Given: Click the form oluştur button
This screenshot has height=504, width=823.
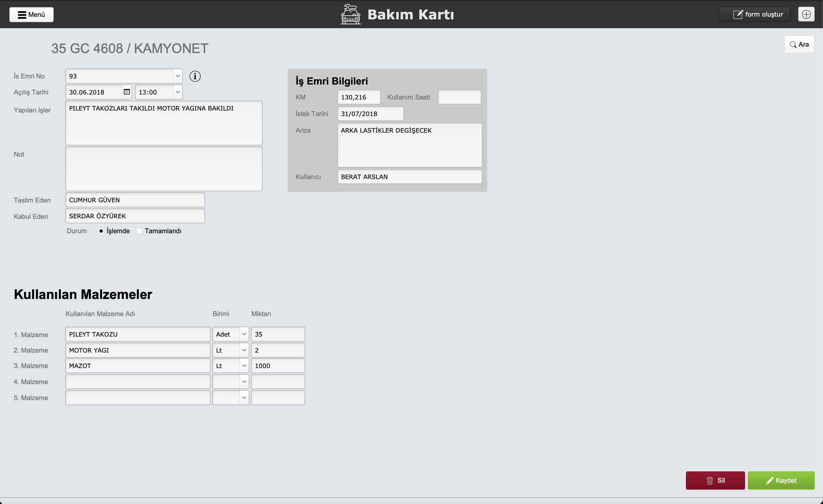Looking at the screenshot, I should point(754,14).
